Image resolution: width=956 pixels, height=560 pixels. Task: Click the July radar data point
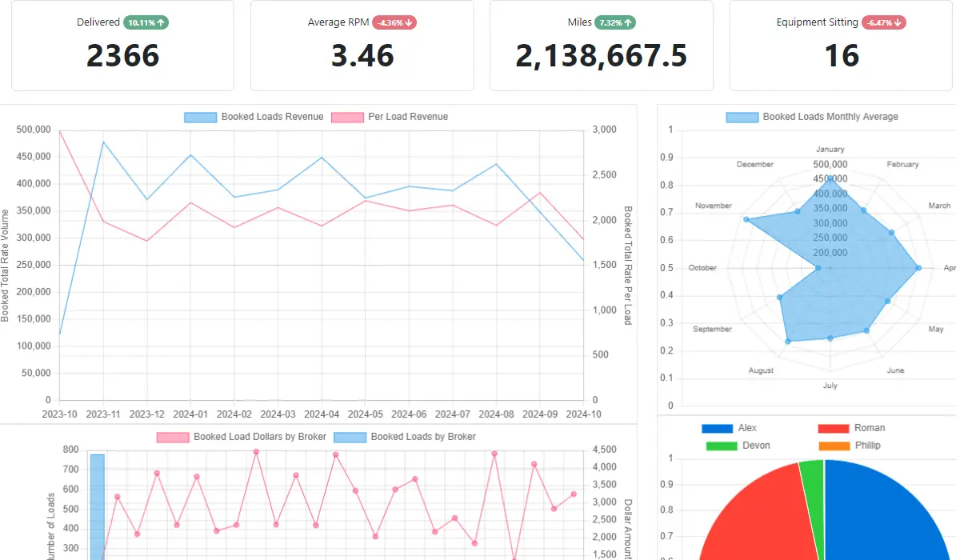click(830, 338)
